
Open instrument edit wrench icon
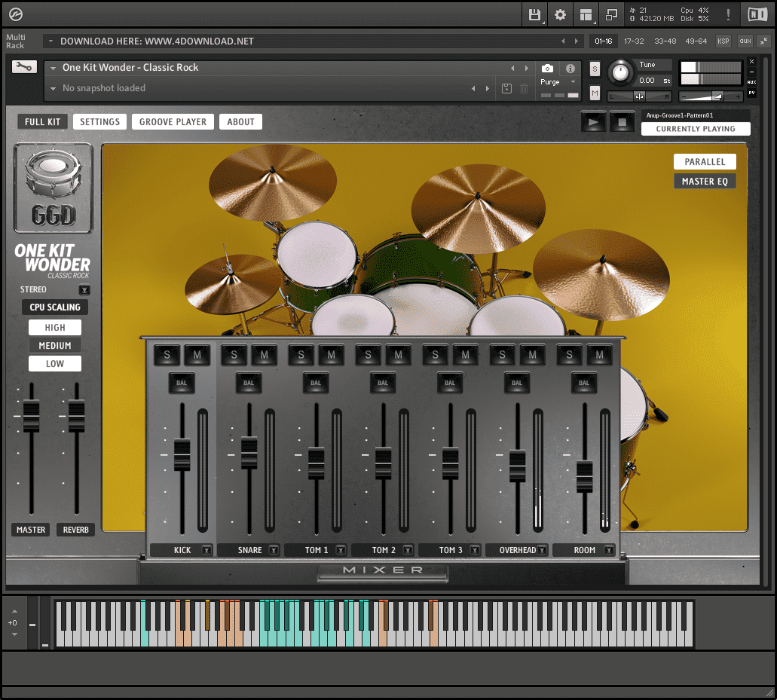click(24, 67)
